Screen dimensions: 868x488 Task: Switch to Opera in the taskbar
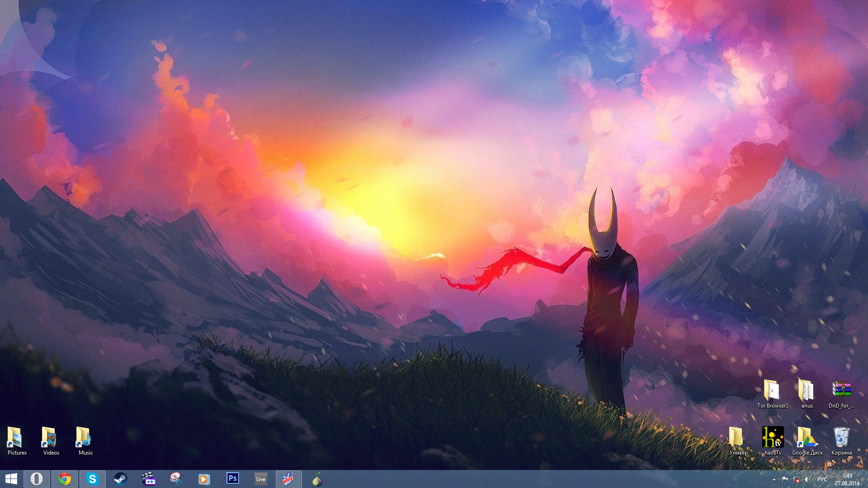pyautogui.click(x=37, y=479)
